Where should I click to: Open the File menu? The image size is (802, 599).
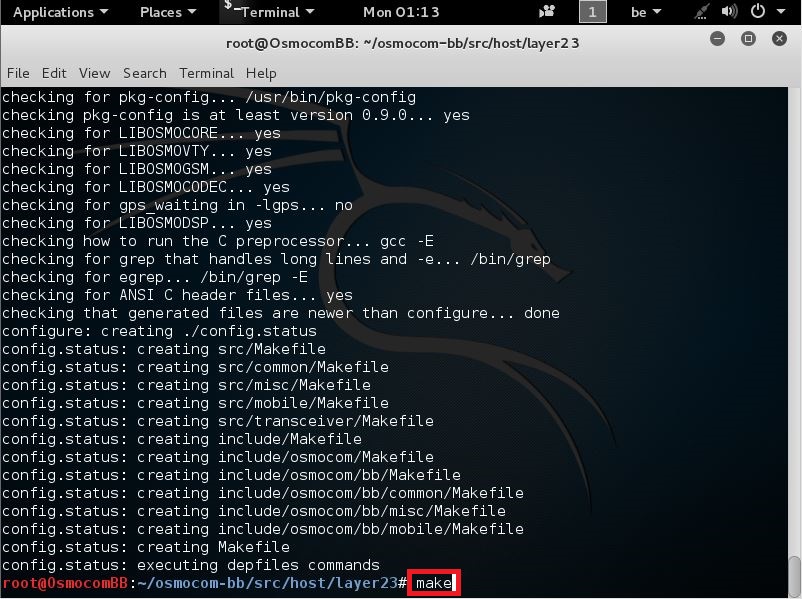(18, 73)
